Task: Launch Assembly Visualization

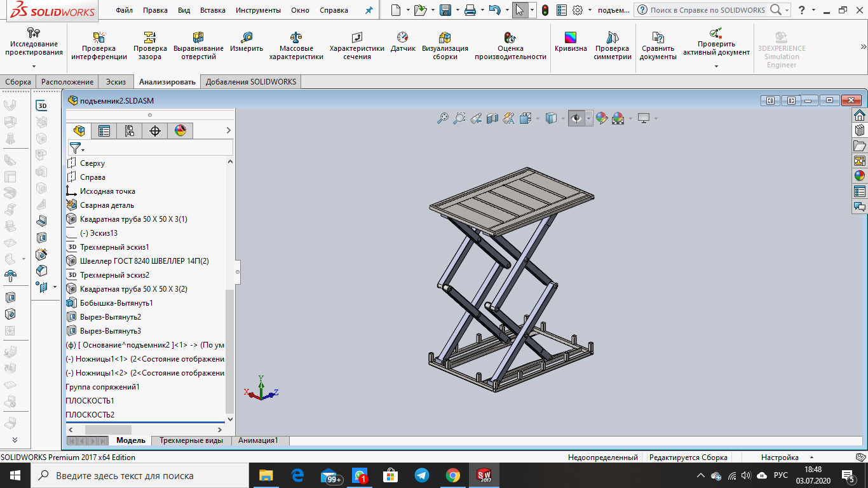Action: [x=445, y=46]
